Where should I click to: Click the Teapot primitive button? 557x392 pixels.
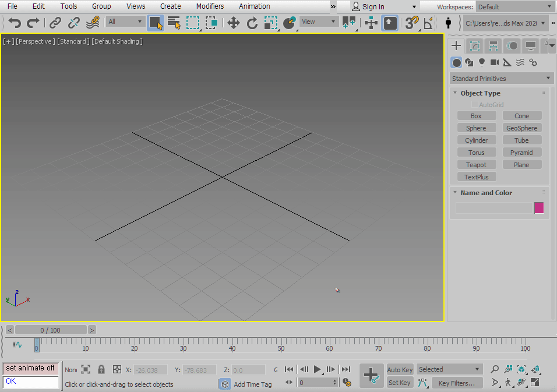coord(477,165)
